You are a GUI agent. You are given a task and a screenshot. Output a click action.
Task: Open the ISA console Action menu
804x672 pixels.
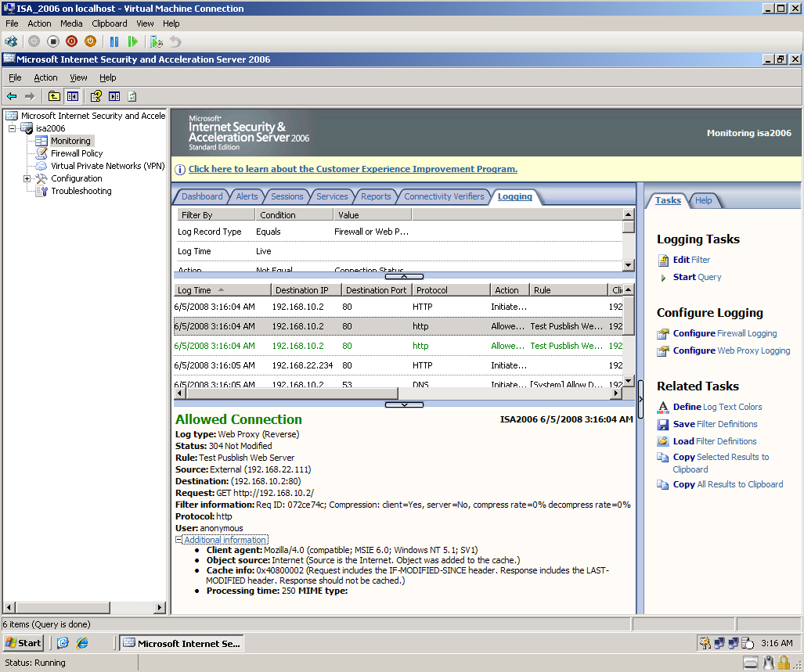pos(45,77)
